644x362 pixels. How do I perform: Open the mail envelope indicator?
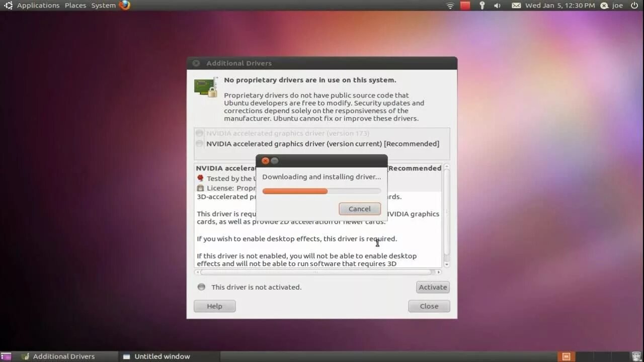coord(516,6)
